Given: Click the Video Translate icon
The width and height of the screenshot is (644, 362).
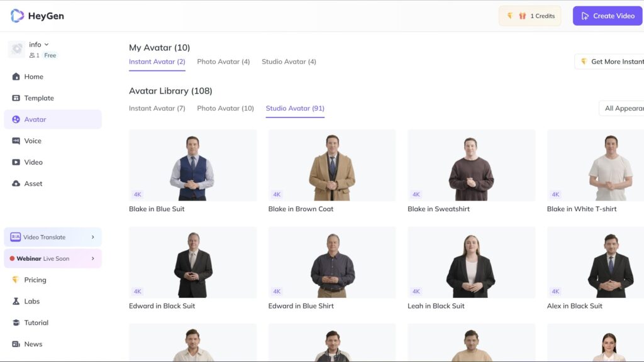Looking at the screenshot, I should pos(16,237).
